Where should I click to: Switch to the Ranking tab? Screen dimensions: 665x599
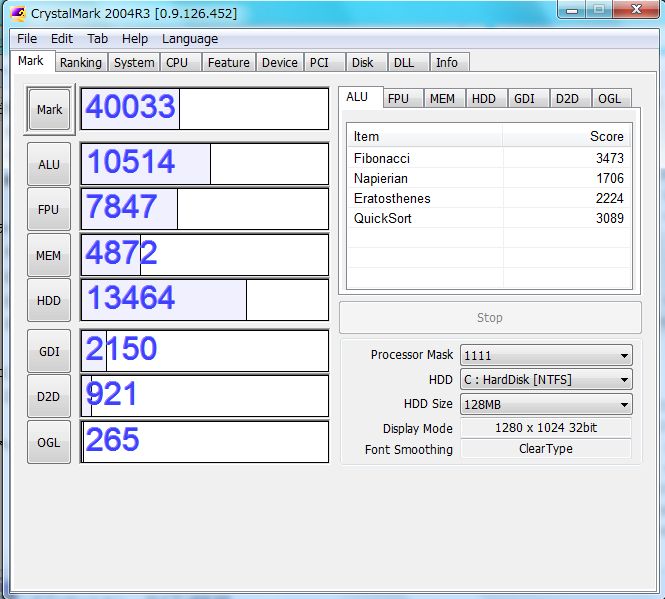coord(80,62)
